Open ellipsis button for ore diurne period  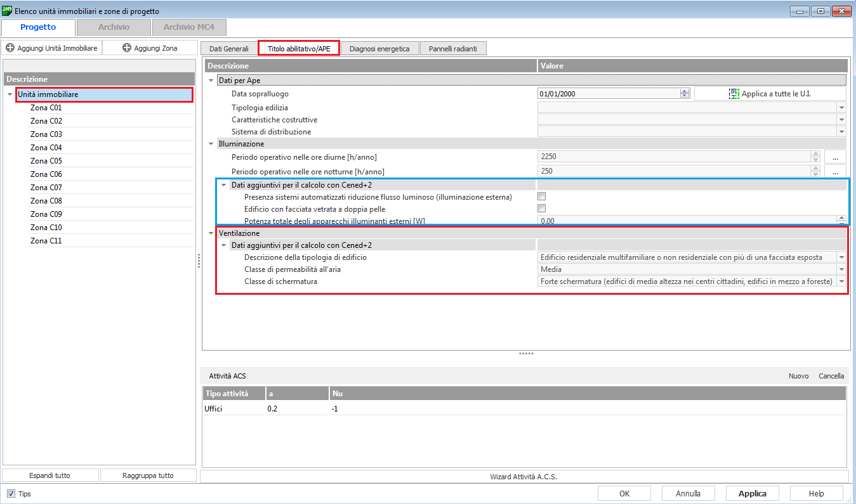(x=835, y=157)
